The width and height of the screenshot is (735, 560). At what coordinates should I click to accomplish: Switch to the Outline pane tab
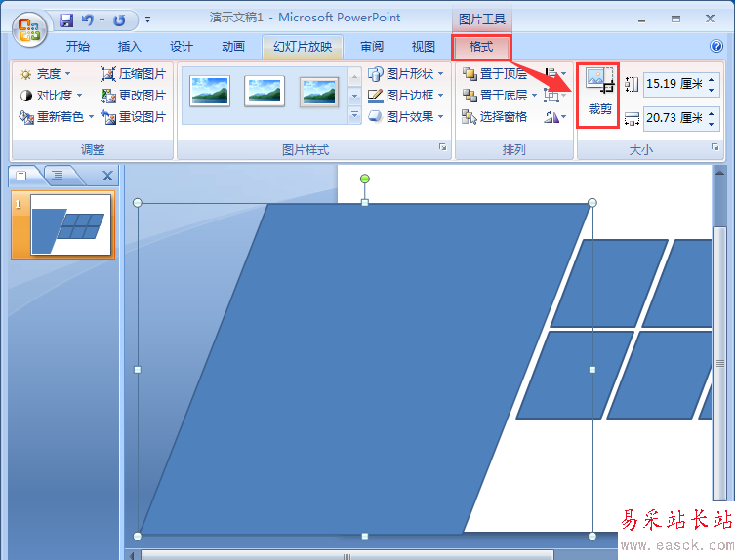click(58, 176)
